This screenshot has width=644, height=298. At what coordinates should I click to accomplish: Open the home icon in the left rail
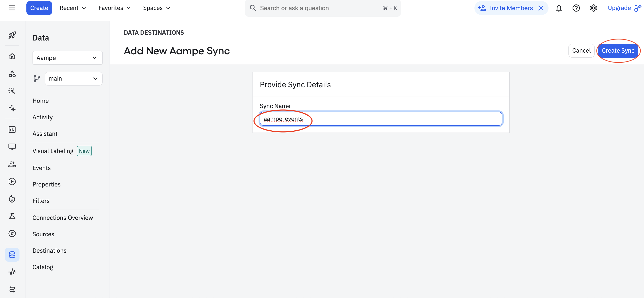pyautogui.click(x=12, y=56)
